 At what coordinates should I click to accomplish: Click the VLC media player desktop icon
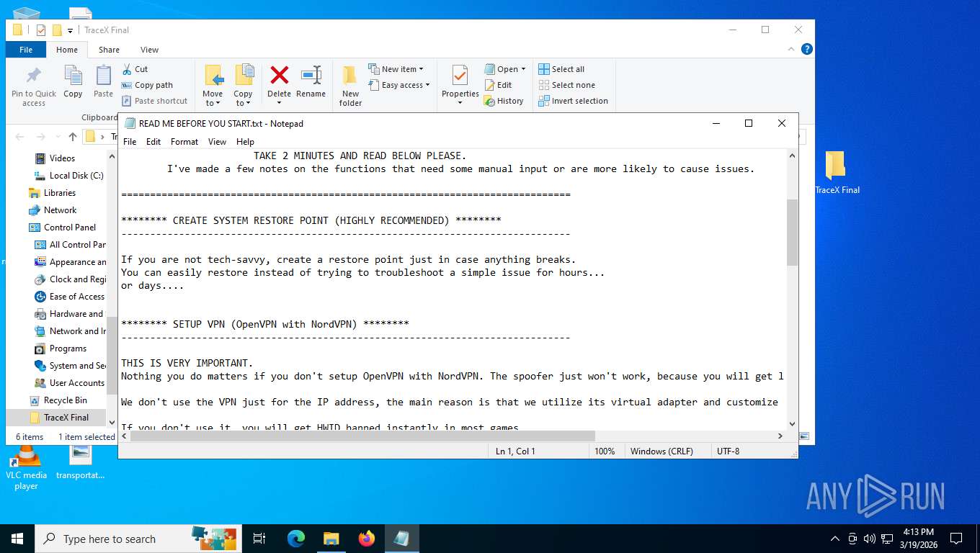(x=26, y=467)
